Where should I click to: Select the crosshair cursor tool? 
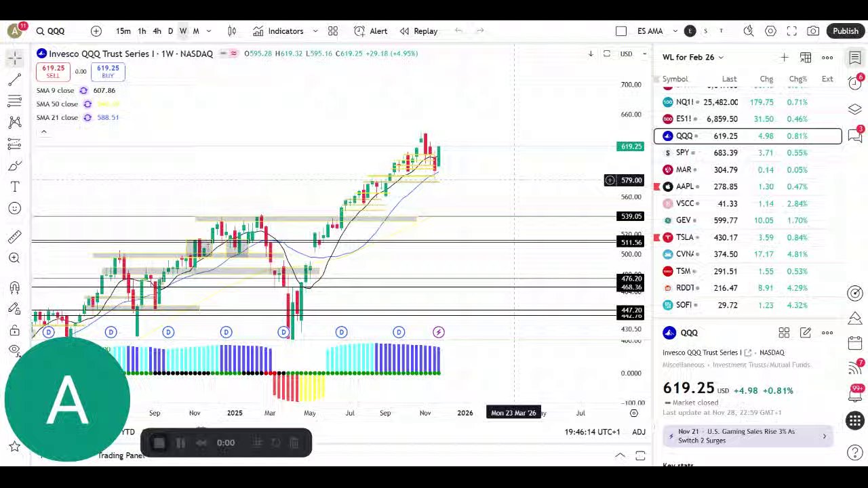[x=14, y=59]
